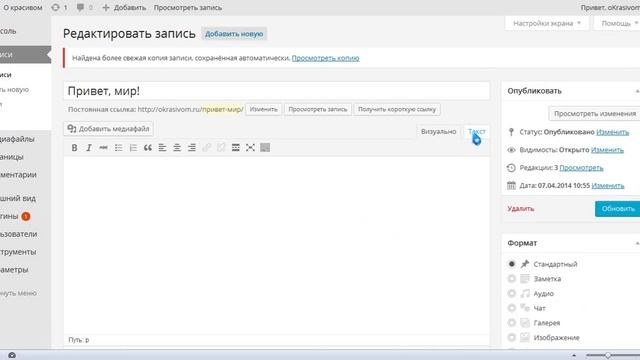The image size is (640, 360).
Task: Insert bulleted list
Action: coord(118,148)
